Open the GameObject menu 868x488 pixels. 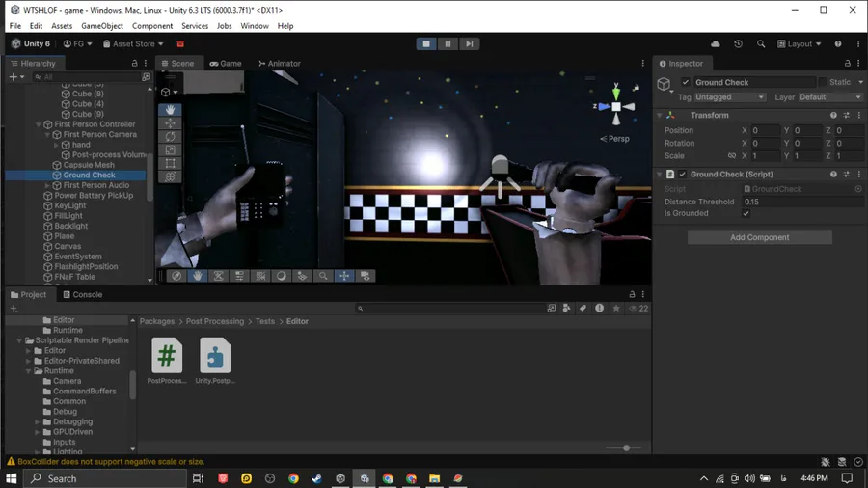coord(102,26)
